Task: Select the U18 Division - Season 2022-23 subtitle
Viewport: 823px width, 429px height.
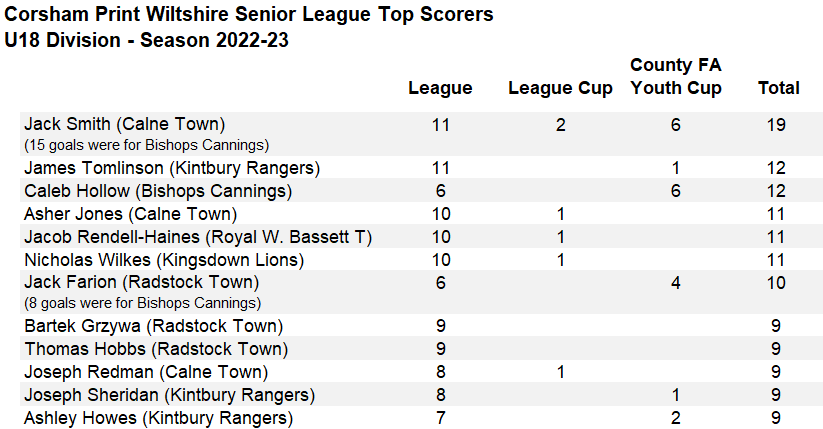Action: pyautogui.click(x=146, y=40)
